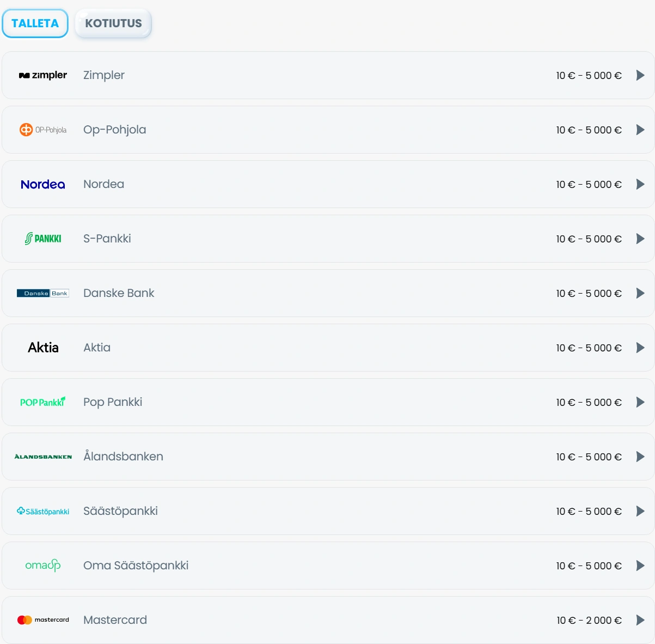Click the Säästöpankki logo icon
The image size is (655, 644).
coord(42,511)
